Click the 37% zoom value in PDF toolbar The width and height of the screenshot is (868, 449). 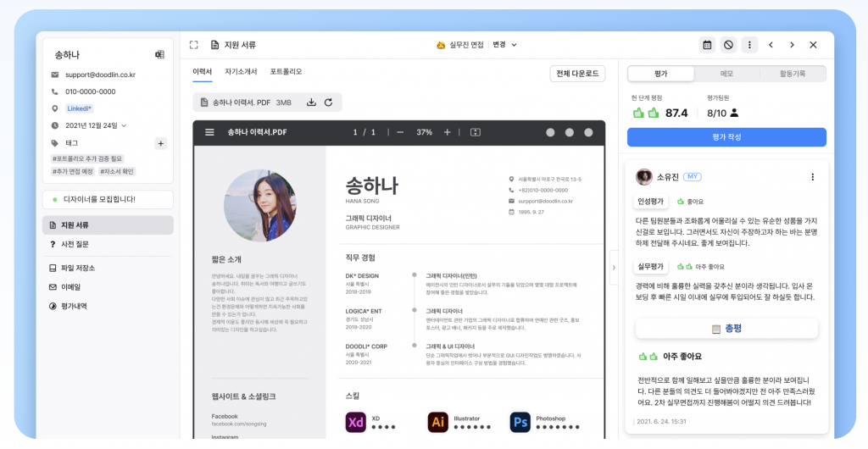point(424,132)
